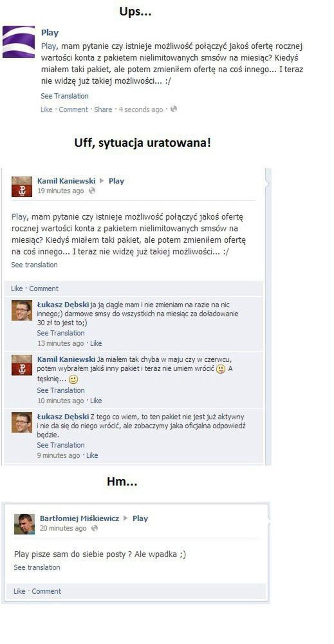Click 'See translation' under Bartłomiej's post

click(37, 567)
